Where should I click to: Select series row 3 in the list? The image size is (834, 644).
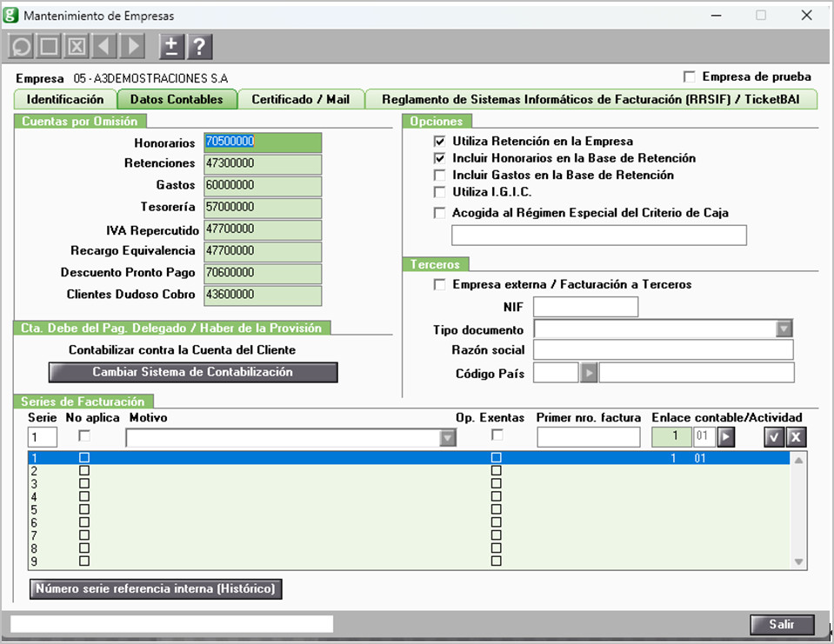(409, 483)
